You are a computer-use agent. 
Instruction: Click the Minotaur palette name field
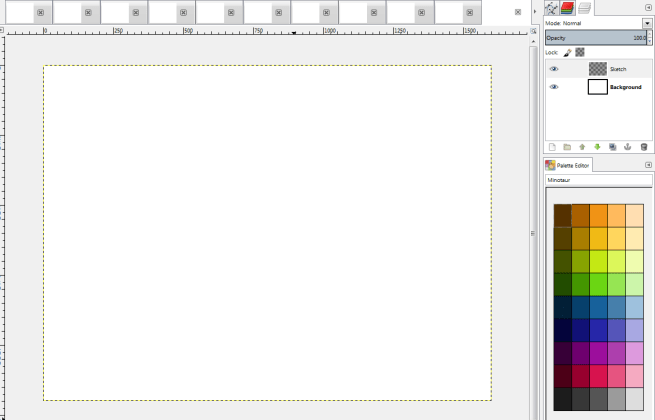597,181
